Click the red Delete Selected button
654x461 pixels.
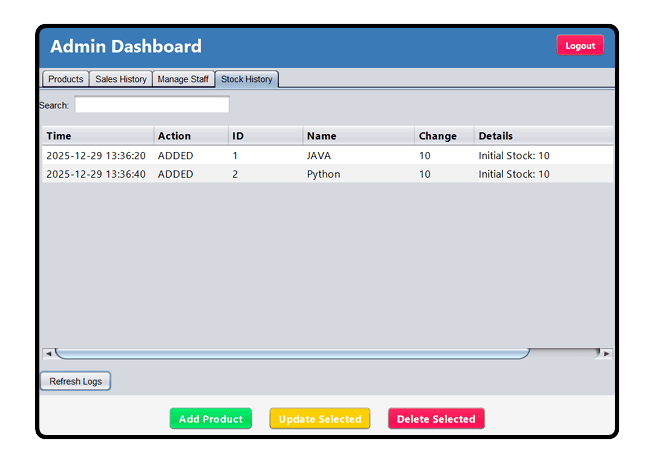tap(436, 419)
